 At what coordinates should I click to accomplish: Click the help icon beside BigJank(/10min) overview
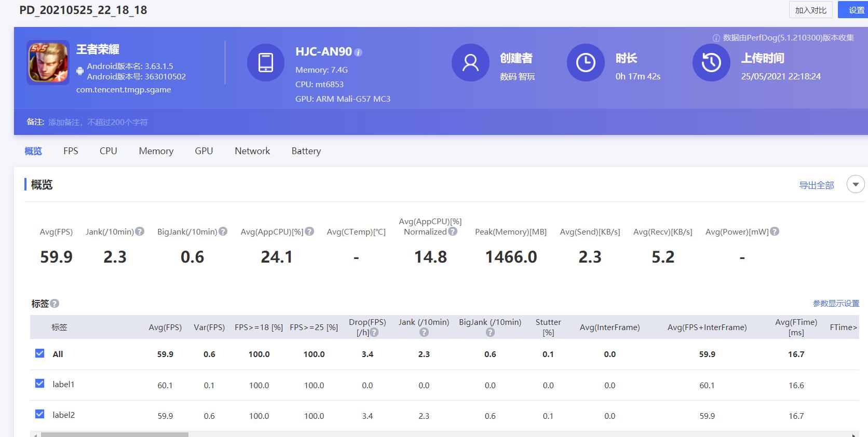(x=223, y=231)
